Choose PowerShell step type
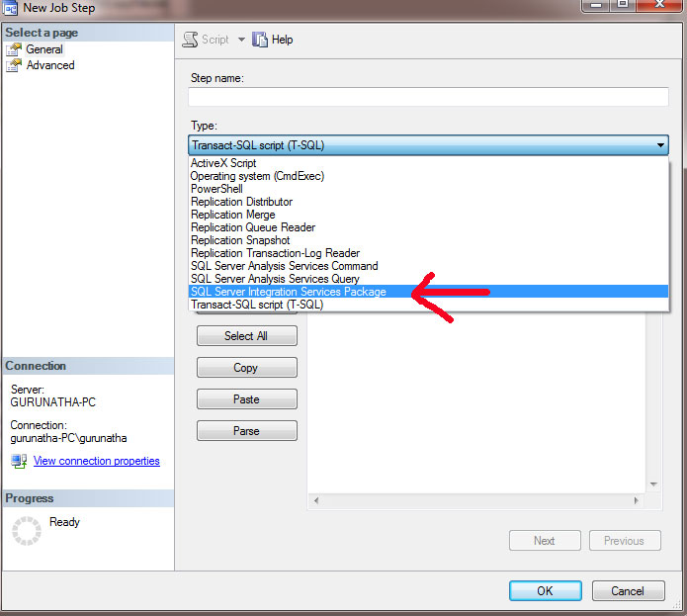Viewport: 687px width, 616px height. coord(428,189)
